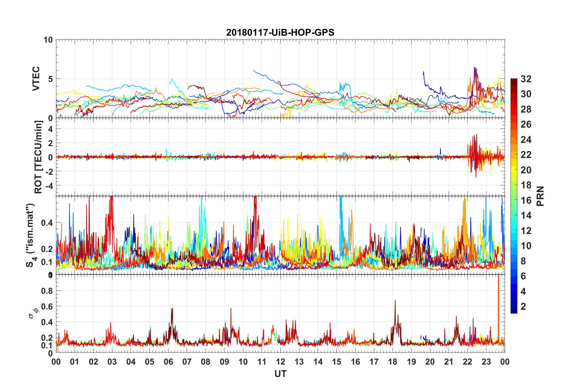
Task: Click the ROT [TECU/min] axis label
Action: (x=38, y=157)
